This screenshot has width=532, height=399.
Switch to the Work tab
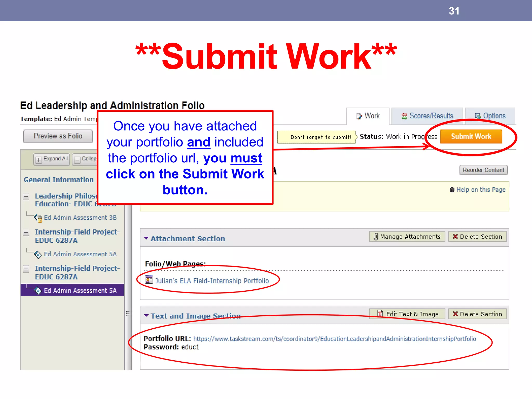point(368,116)
